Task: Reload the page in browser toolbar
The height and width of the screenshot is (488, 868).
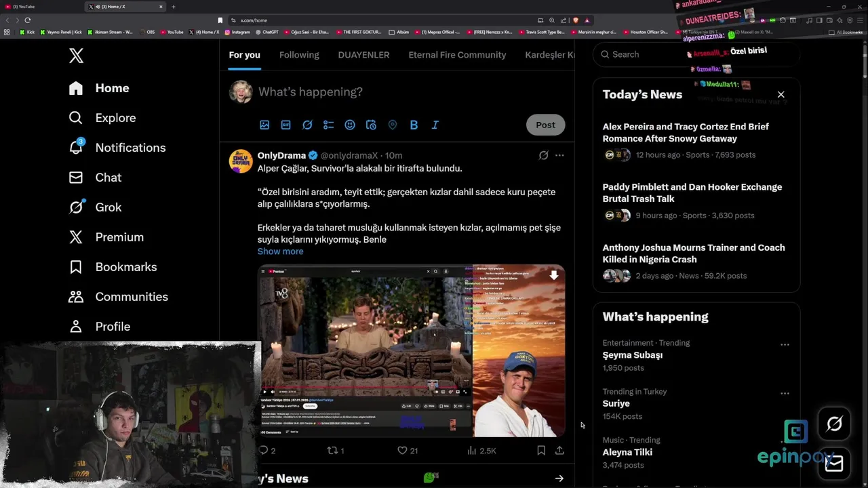Action: [x=28, y=20]
